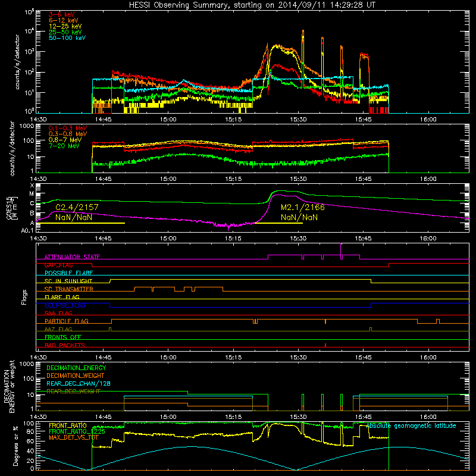Select the SAA_FLAG label
Image resolution: width=476 pixels, height=476 pixels.
58,313
